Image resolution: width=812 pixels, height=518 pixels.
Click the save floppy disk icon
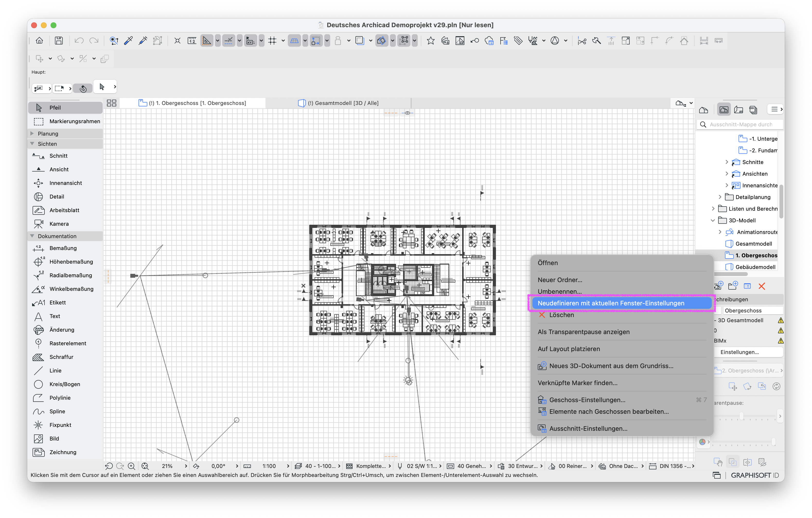pos(59,41)
